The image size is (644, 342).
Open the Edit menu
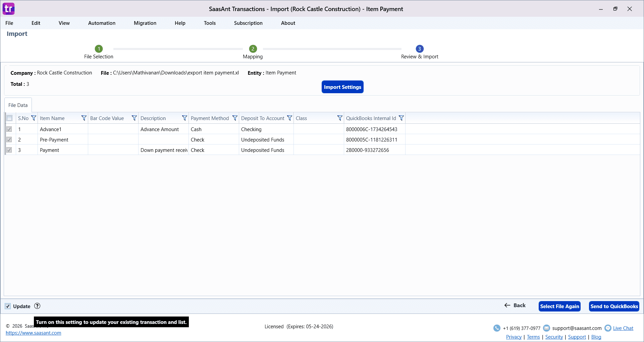point(36,23)
